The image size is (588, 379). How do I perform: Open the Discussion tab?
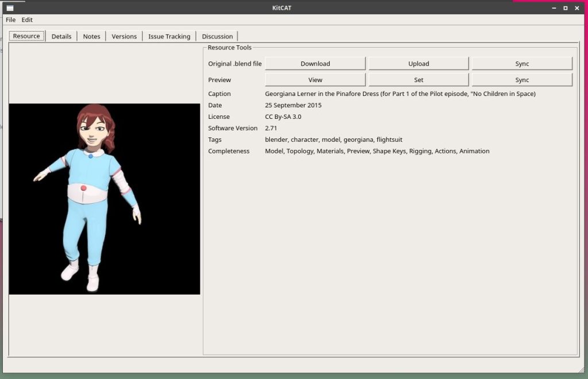tap(217, 36)
